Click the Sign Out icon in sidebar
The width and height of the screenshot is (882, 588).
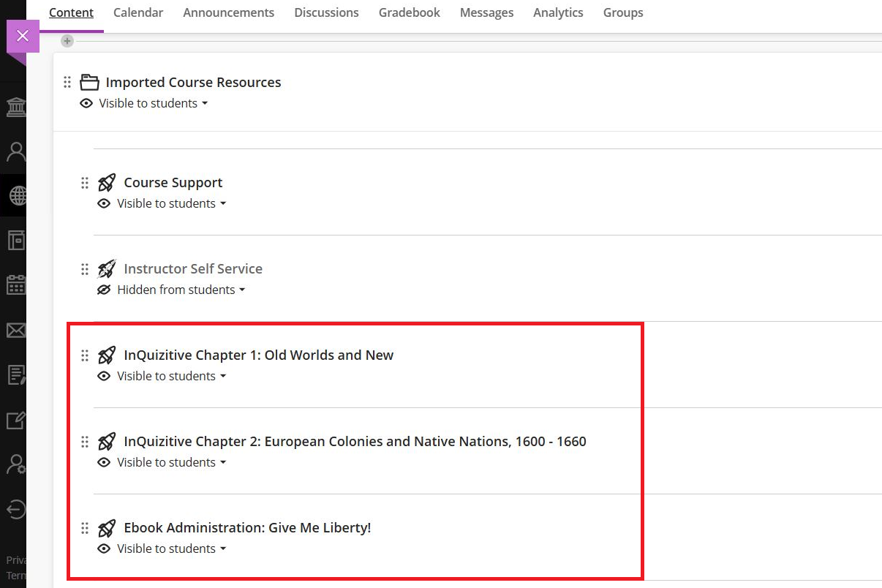(x=15, y=509)
